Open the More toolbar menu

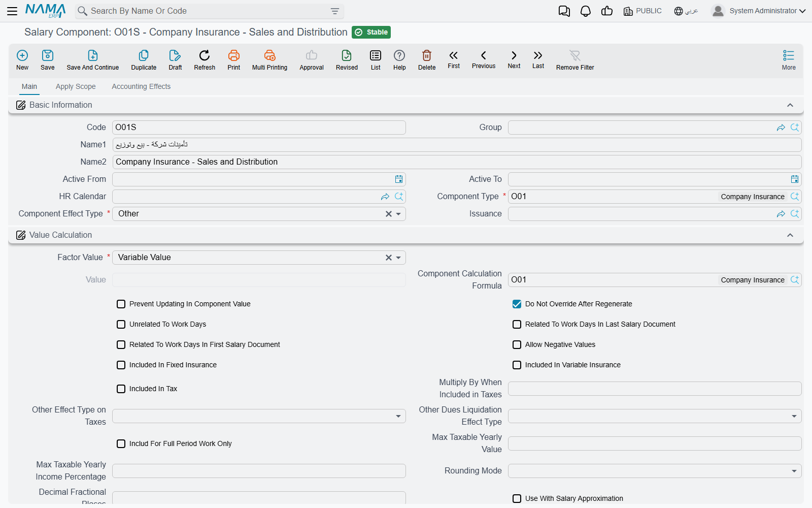coord(789,59)
